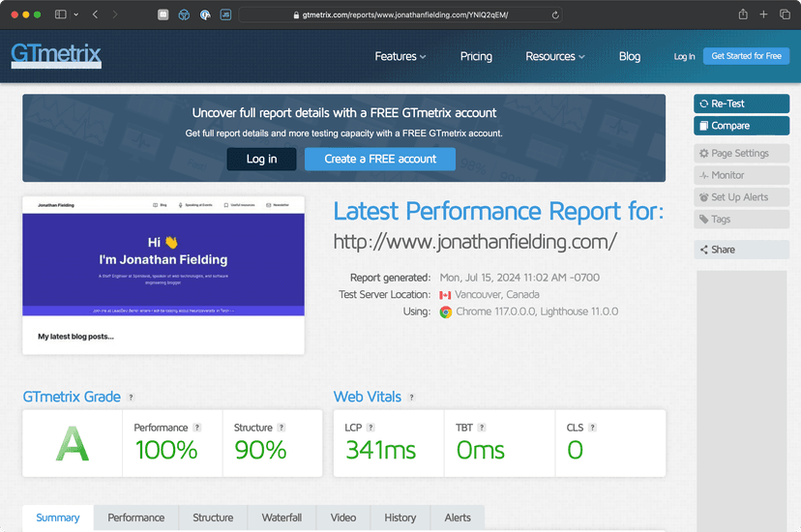Open Compare from the sidebar
Screen dimensions: 801x532
[741, 126]
